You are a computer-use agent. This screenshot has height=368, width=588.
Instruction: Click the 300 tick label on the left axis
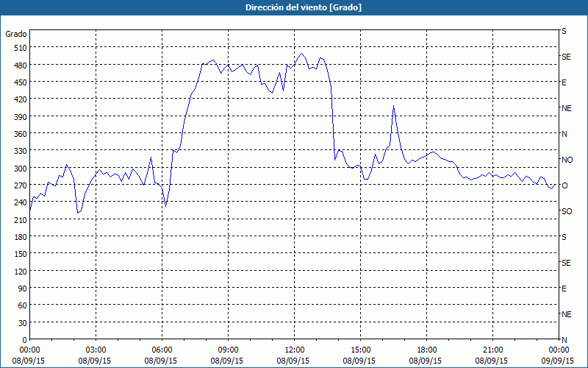pos(16,168)
